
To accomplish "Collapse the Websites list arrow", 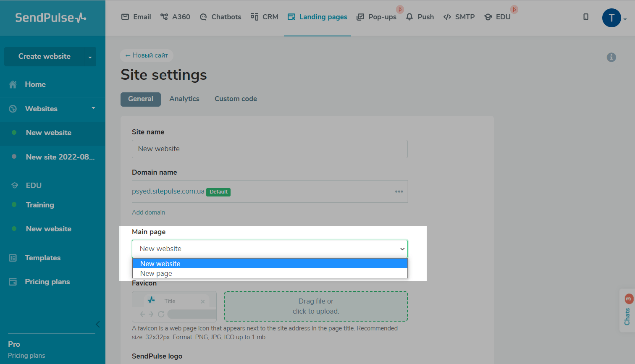I will 93,108.
